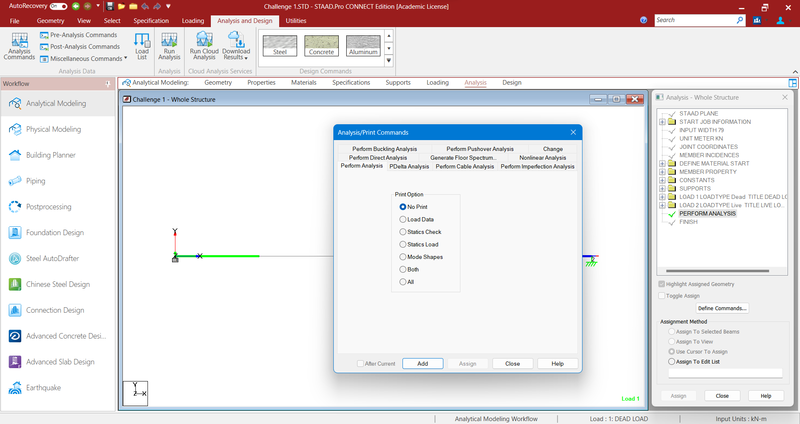Toggle the AutoRecovery switch
This screenshot has width=800, height=424.
[x=58, y=6]
